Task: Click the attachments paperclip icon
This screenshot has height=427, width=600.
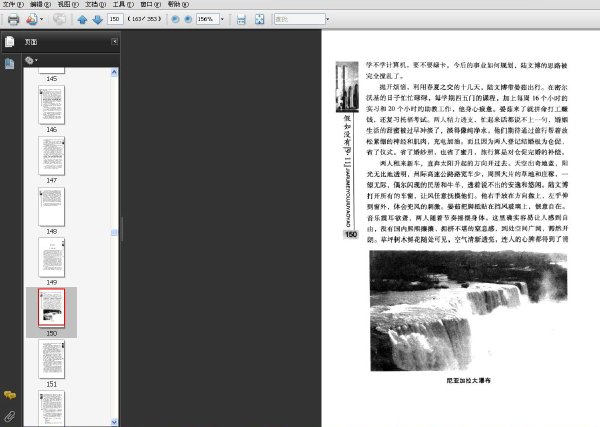Action: [10, 416]
